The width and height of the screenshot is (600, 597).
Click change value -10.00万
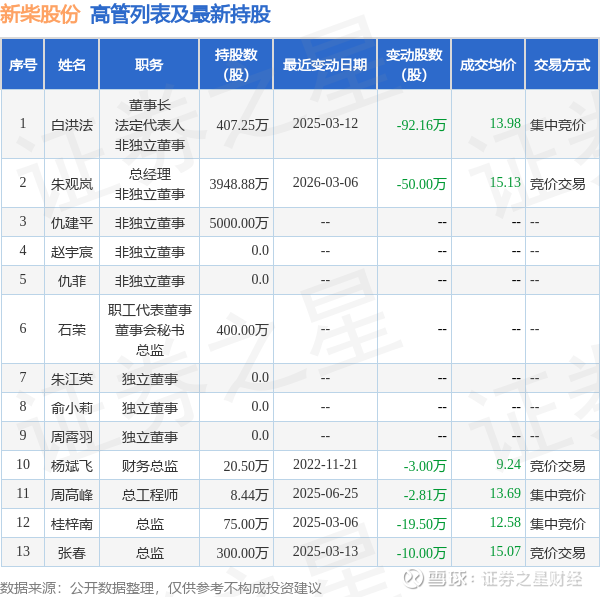[x=421, y=553]
